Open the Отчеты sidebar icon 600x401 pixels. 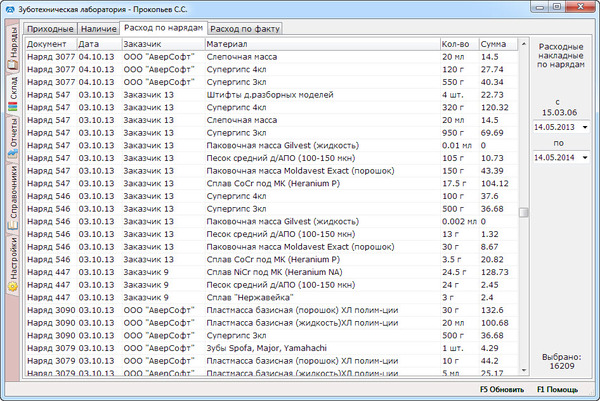[x=13, y=154]
